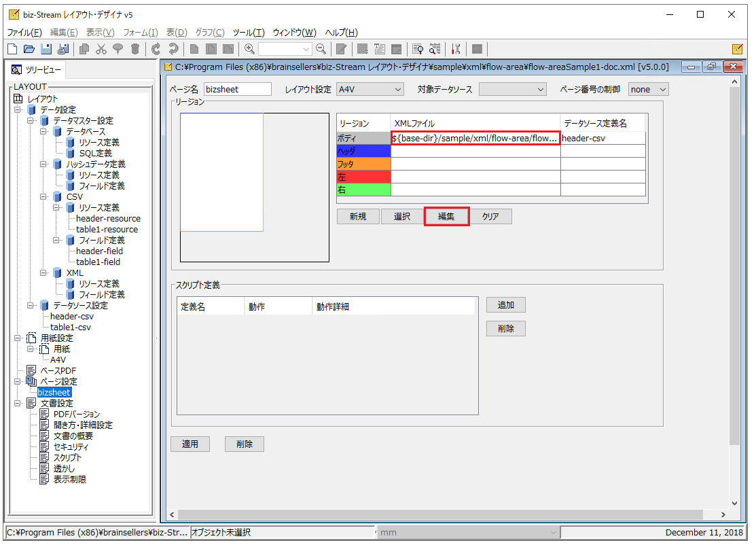Click the ページ名 bizsheet input field

238,89
